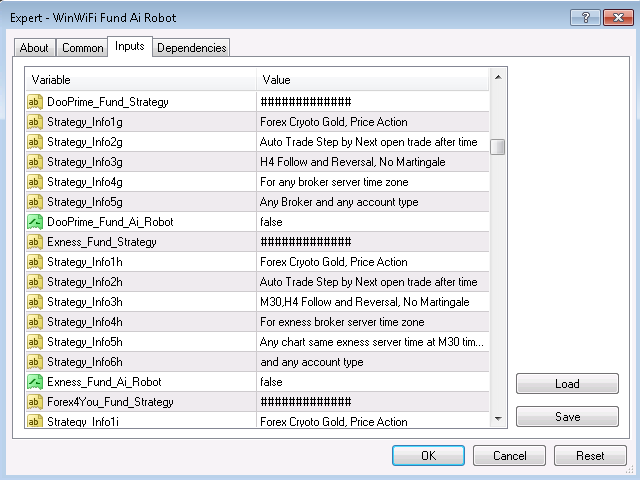Click the string icon beside Strategy_Info6h
This screenshot has width=640, height=480.
click(35, 362)
